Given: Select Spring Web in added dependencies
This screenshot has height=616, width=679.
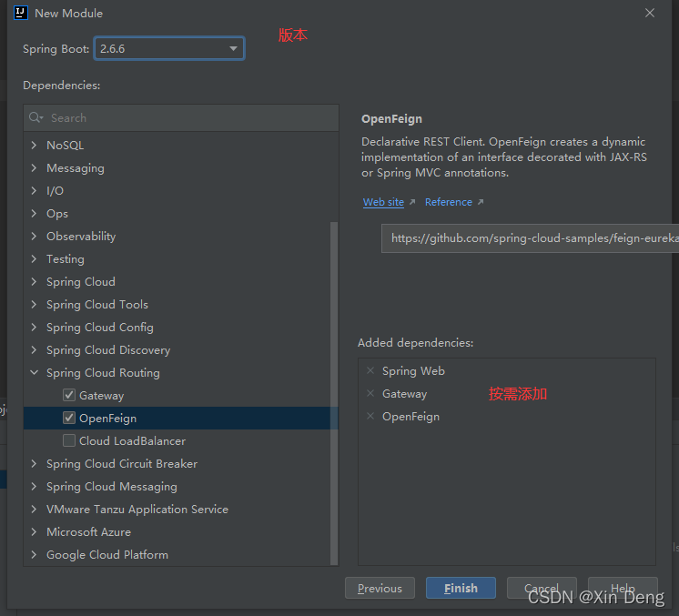Looking at the screenshot, I should coord(413,371).
